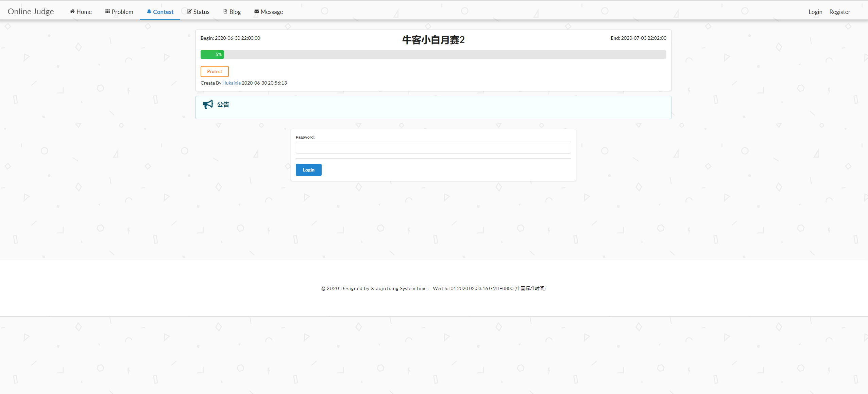Screen dimensions: 868x394
Task: Click the bell icon on Contest tab
Action: tap(149, 11)
